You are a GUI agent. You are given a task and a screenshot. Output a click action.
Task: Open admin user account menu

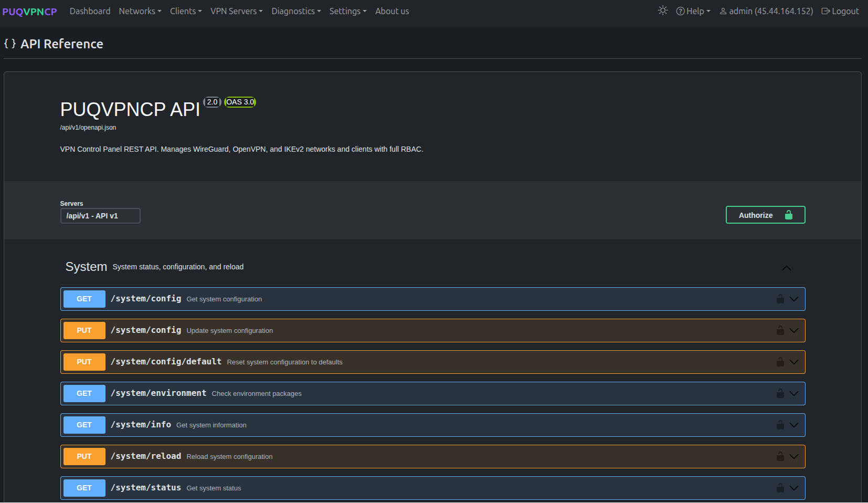(x=766, y=11)
